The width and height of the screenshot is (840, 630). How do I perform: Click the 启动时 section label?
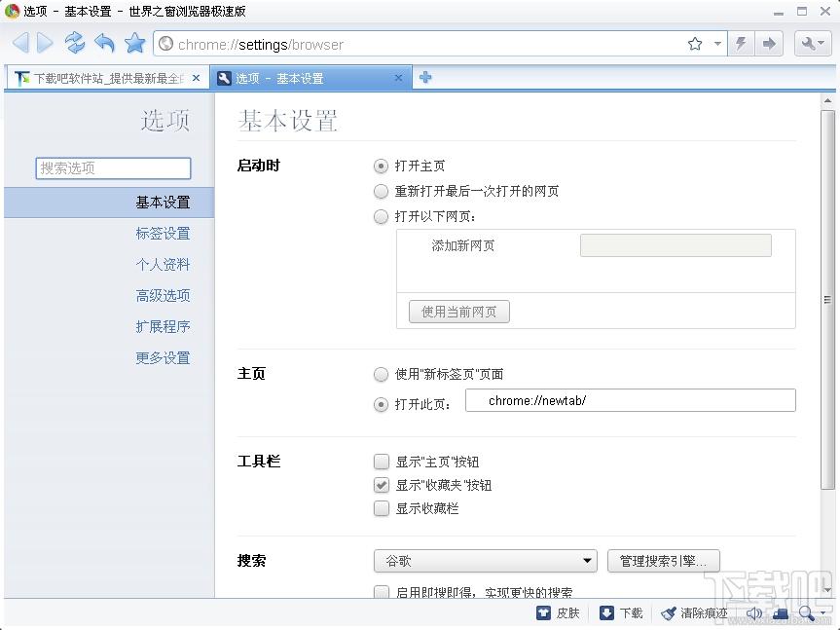click(259, 166)
